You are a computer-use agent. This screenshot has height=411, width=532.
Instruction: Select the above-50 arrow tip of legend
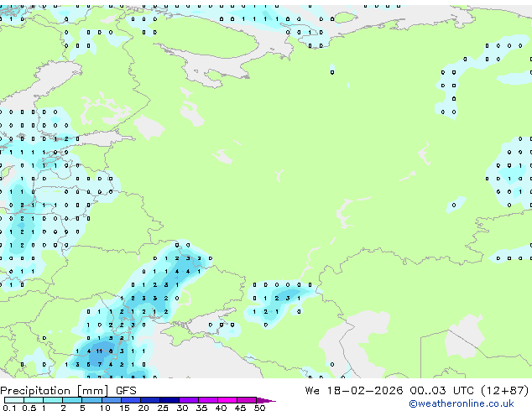click(266, 400)
